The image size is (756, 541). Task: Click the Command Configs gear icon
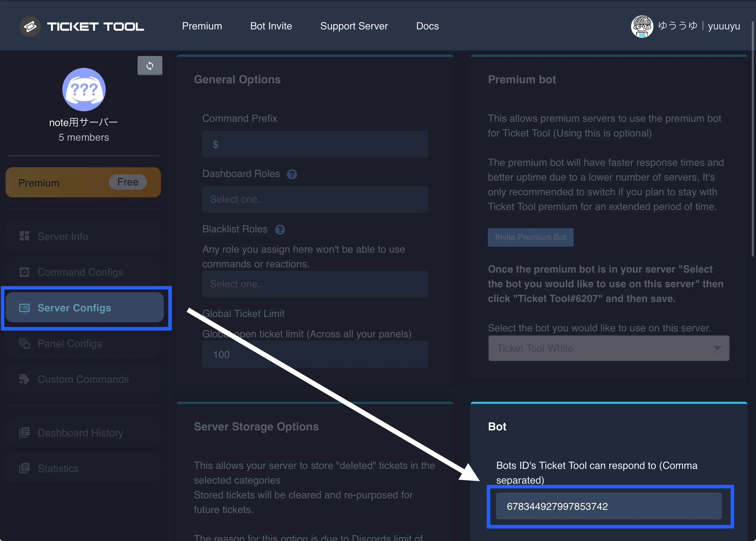(24, 272)
